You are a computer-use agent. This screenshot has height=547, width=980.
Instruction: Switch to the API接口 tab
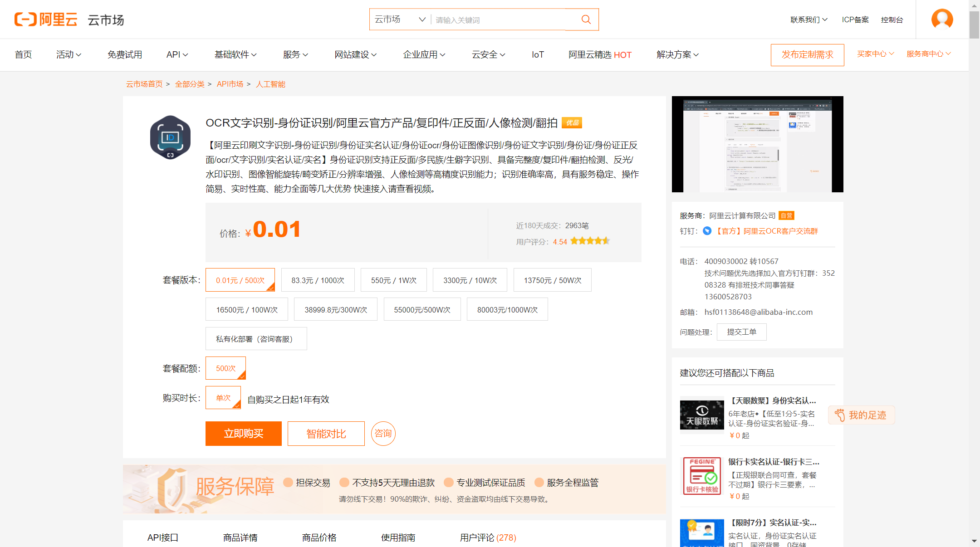[162, 537]
